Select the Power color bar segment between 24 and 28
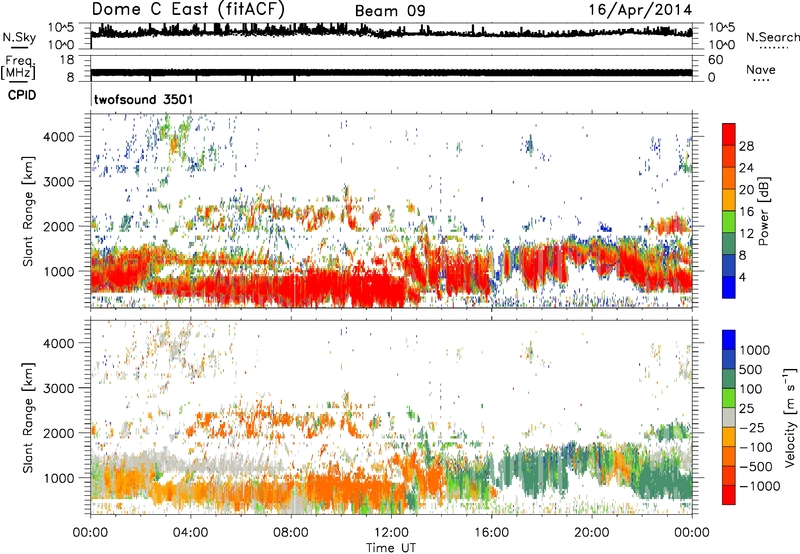Screen dimensions: 800x554 (x=729, y=157)
